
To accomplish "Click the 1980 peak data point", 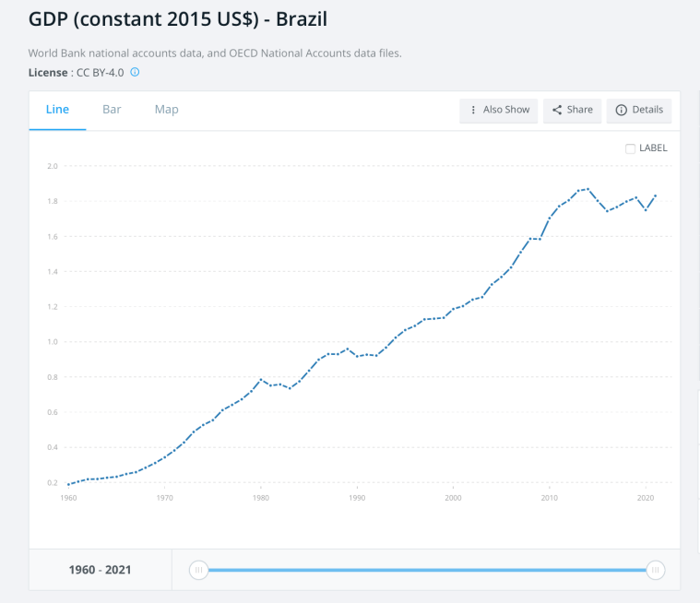I will [261, 380].
